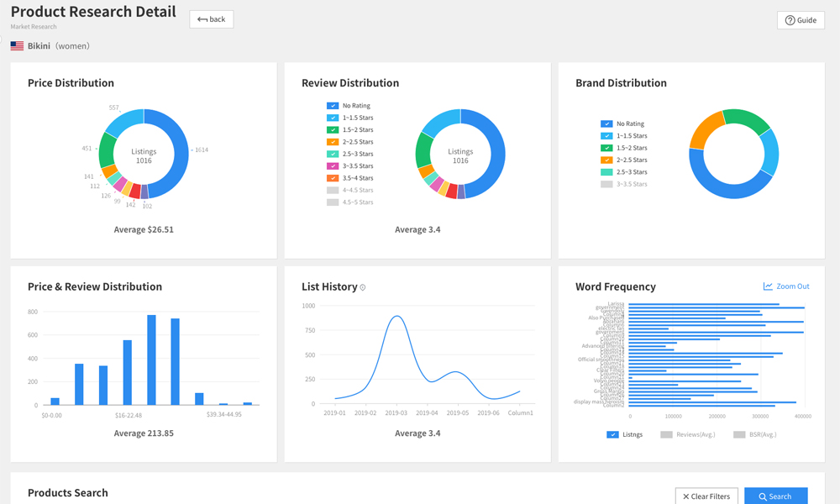Toggle 3~3.5 Stars in Review Distribution legend
The height and width of the screenshot is (504, 840).
pyautogui.click(x=333, y=166)
